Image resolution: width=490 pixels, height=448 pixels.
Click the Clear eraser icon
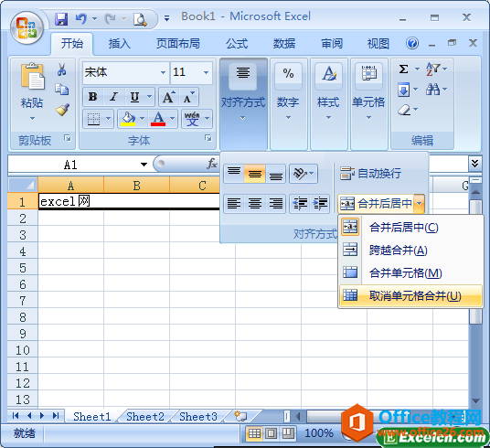pyautogui.click(x=405, y=110)
